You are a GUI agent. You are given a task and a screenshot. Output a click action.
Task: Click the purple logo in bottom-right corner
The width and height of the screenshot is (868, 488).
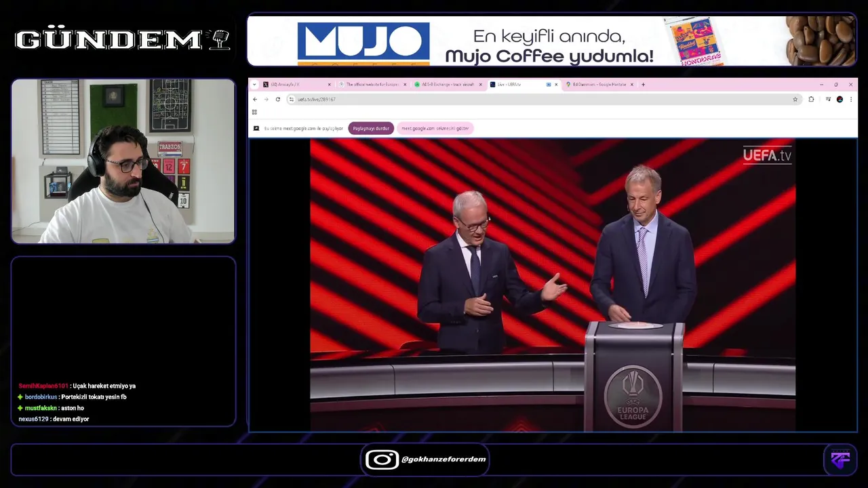tap(841, 460)
